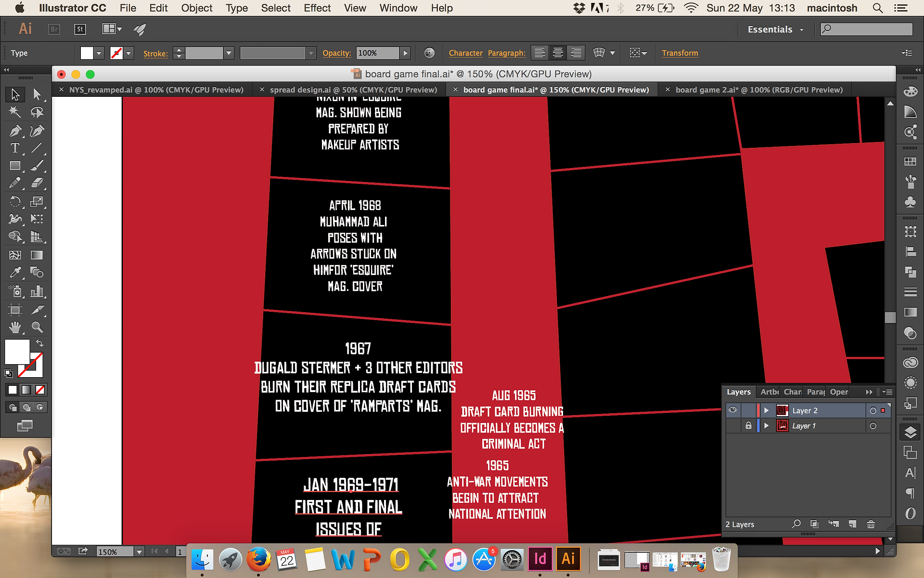This screenshot has height=578, width=924.
Task: Click the large white Fill box in toolbox
Action: tap(17, 352)
